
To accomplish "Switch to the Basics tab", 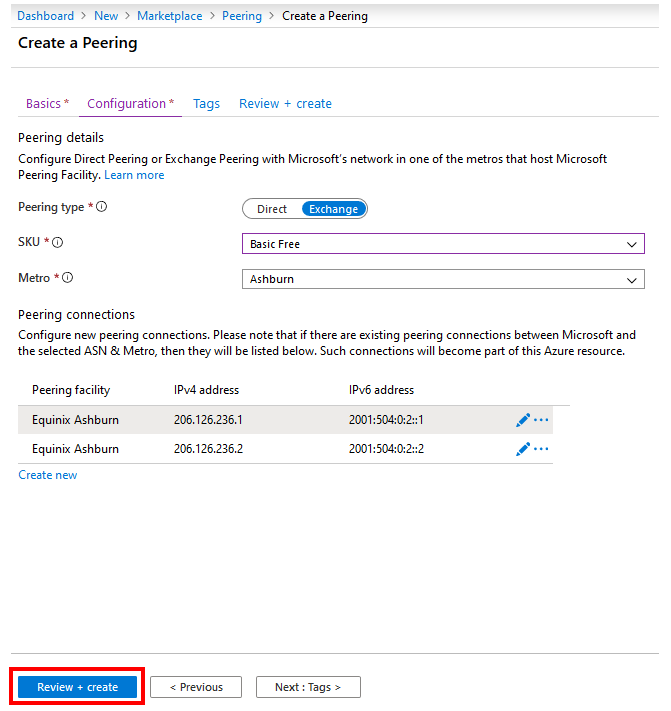I will [x=48, y=104].
